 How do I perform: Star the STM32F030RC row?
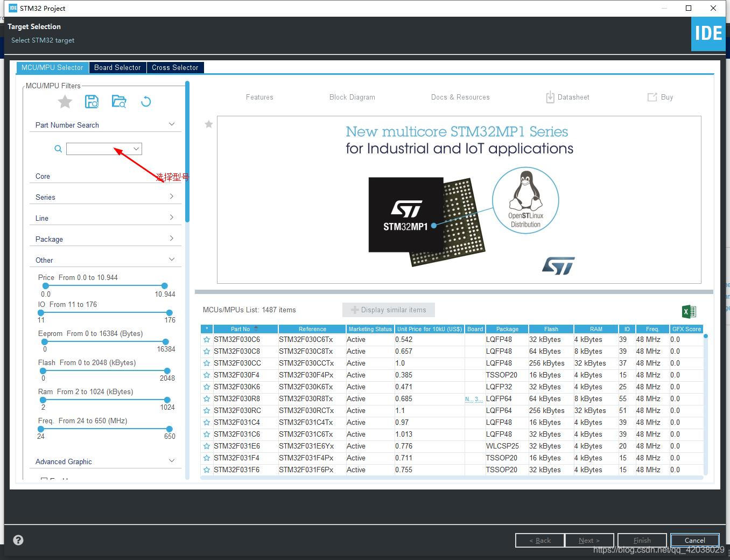(x=207, y=411)
